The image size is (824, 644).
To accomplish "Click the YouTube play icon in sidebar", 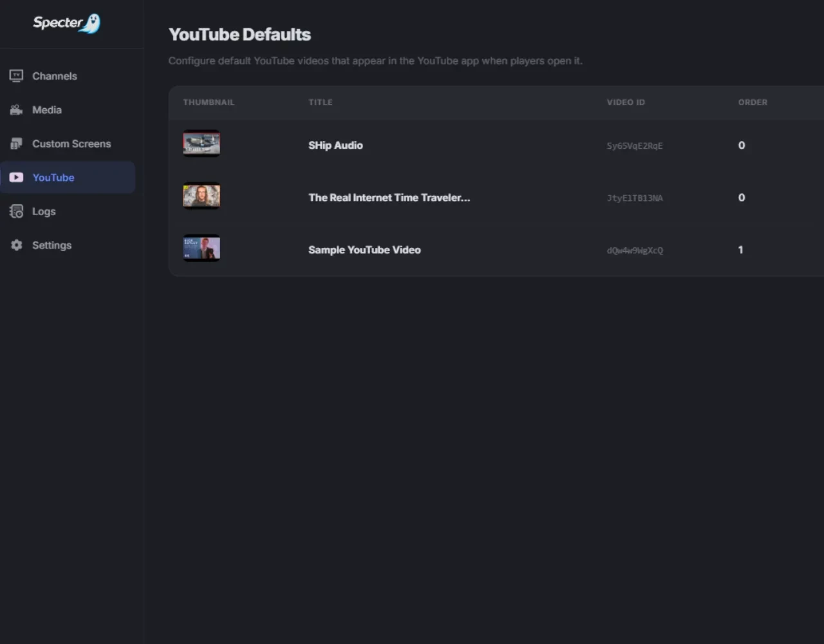I will (16, 178).
